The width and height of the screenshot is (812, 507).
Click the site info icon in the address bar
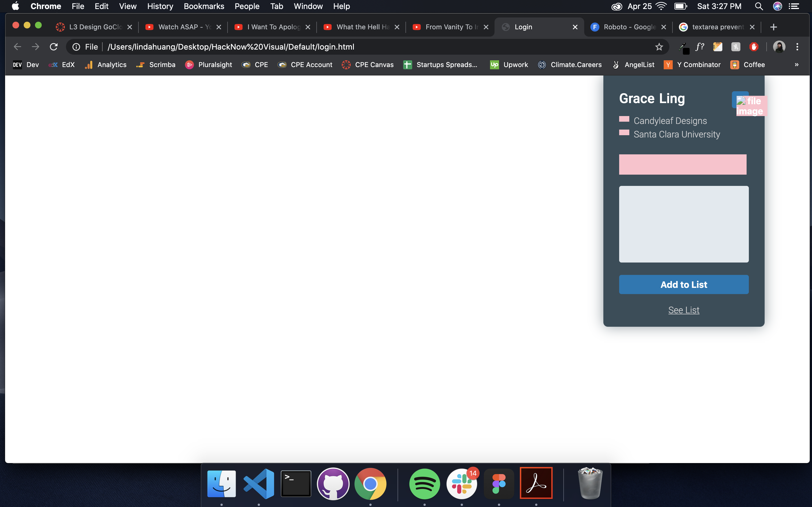(76, 47)
